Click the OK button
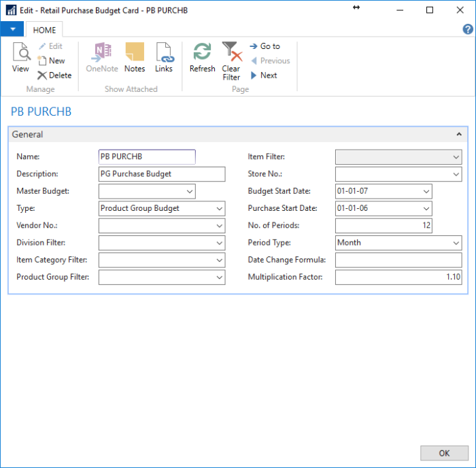Screen dimensions: 476x468 pos(444,453)
